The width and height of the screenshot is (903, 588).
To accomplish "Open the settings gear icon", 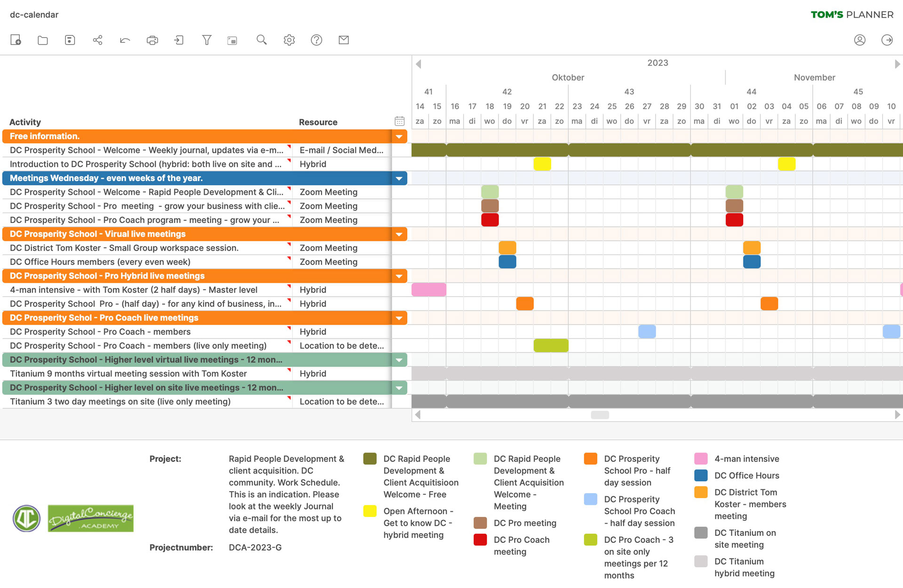I will 289,40.
